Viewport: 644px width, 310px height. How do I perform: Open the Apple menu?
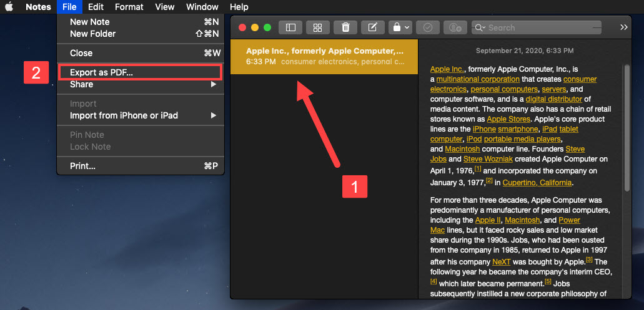[9, 7]
